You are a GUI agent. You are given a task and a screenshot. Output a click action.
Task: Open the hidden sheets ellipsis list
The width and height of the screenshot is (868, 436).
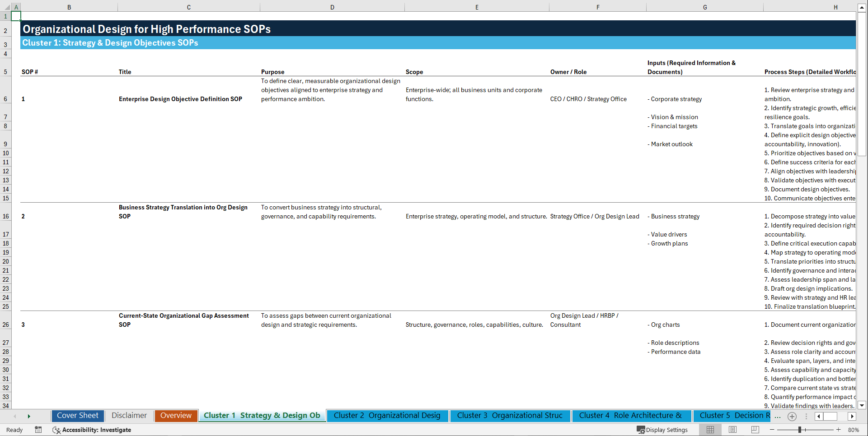(778, 416)
